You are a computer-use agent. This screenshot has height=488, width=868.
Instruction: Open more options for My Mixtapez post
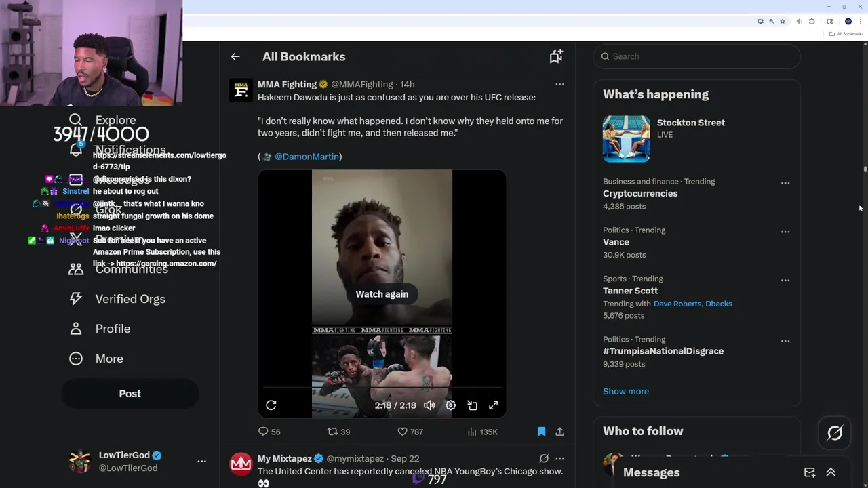tap(559, 458)
